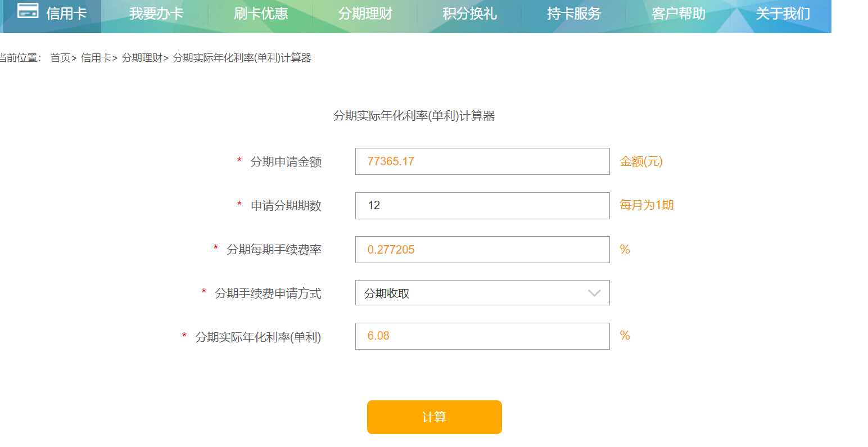This screenshot has width=868, height=447.
Task: Go to 首页 via breadcrumb
Action: (60, 58)
